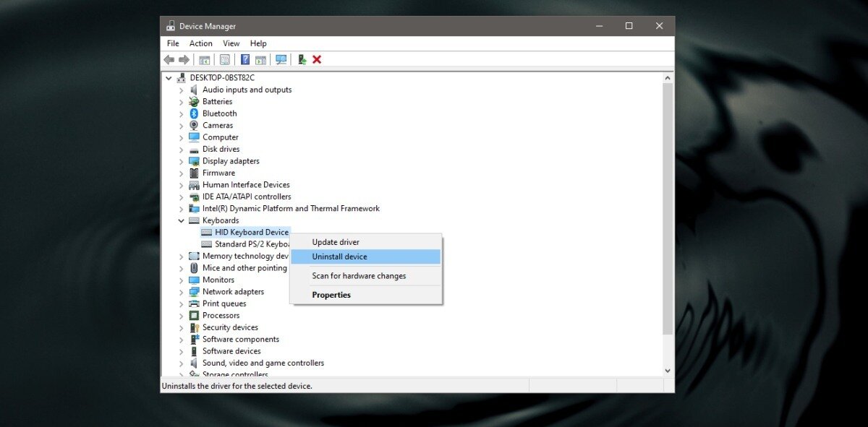
Task: Pick Scan for hardware changes menu entry
Action: click(359, 276)
